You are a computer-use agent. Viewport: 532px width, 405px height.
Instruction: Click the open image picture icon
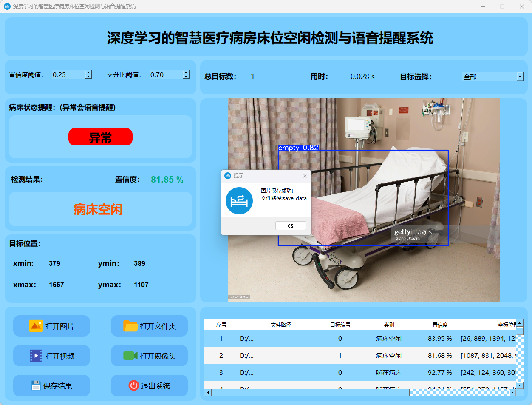point(36,326)
